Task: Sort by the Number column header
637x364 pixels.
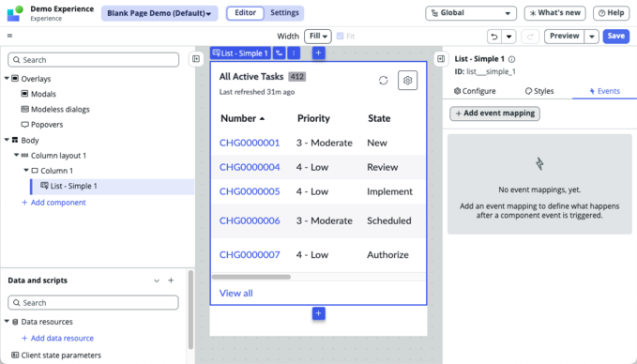Action: pos(243,118)
